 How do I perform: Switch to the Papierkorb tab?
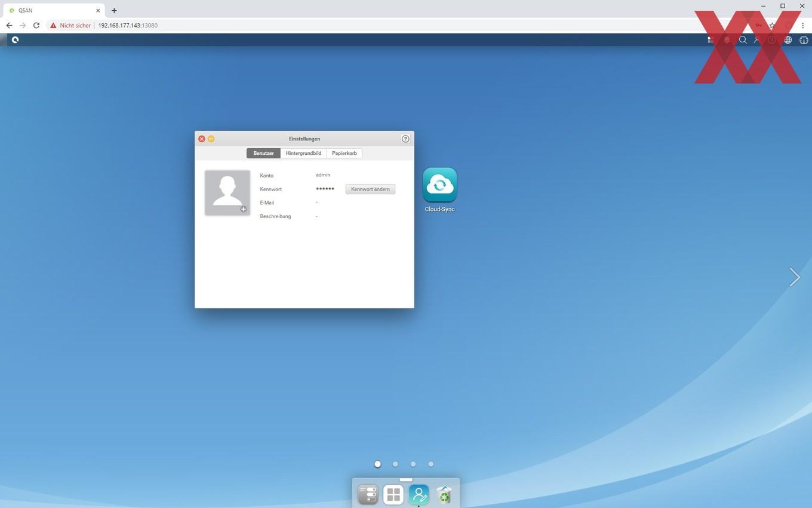click(x=345, y=153)
